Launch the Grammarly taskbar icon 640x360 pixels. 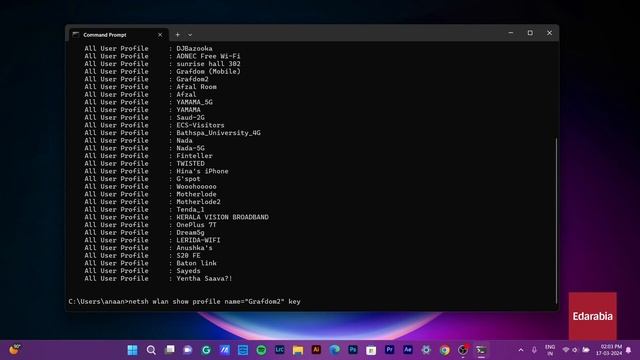click(x=206, y=350)
